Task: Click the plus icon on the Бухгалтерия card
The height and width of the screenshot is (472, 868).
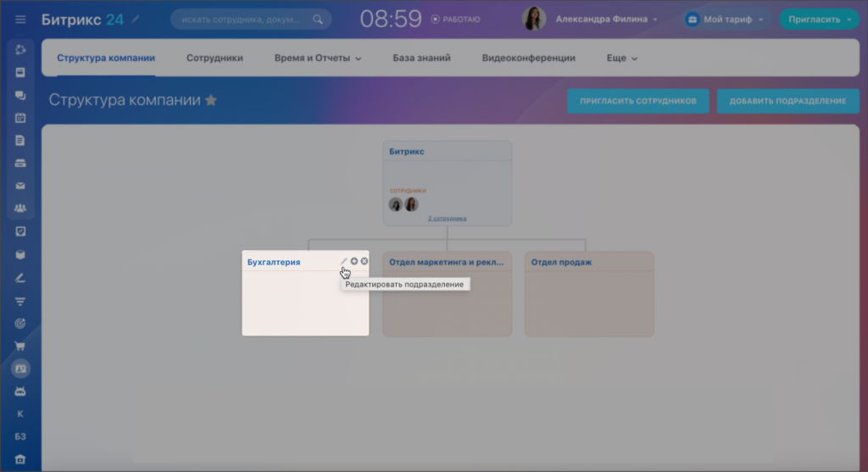Action: point(354,261)
